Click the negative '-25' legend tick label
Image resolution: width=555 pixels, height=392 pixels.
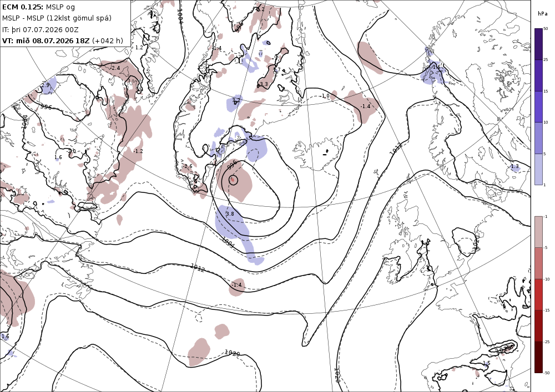(547, 342)
